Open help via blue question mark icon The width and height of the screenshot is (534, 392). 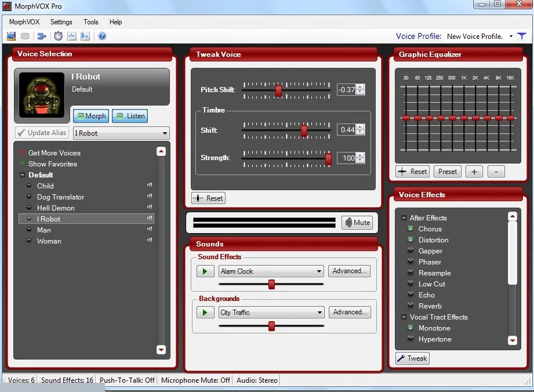click(102, 36)
